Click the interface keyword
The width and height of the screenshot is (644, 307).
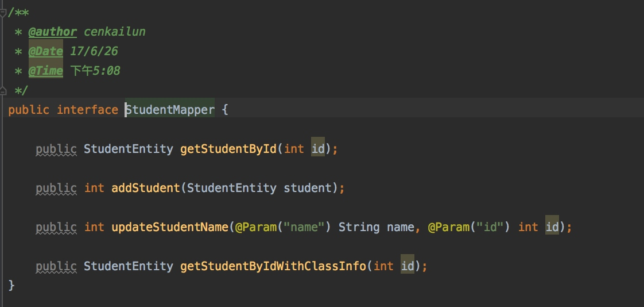point(87,110)
